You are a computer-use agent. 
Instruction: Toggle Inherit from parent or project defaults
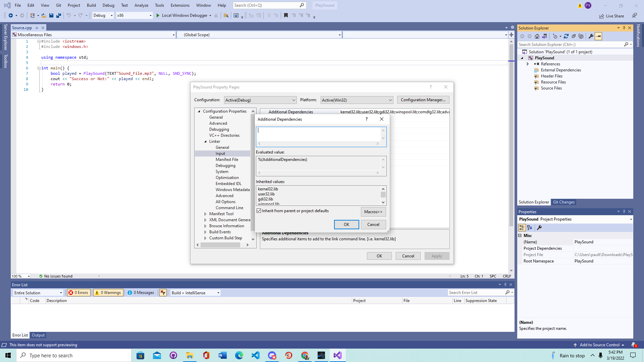coord(259,211)
